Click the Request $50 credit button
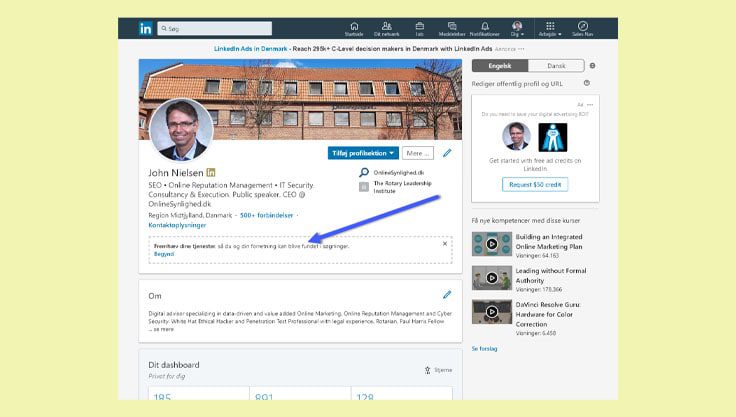 click(535, 185)
